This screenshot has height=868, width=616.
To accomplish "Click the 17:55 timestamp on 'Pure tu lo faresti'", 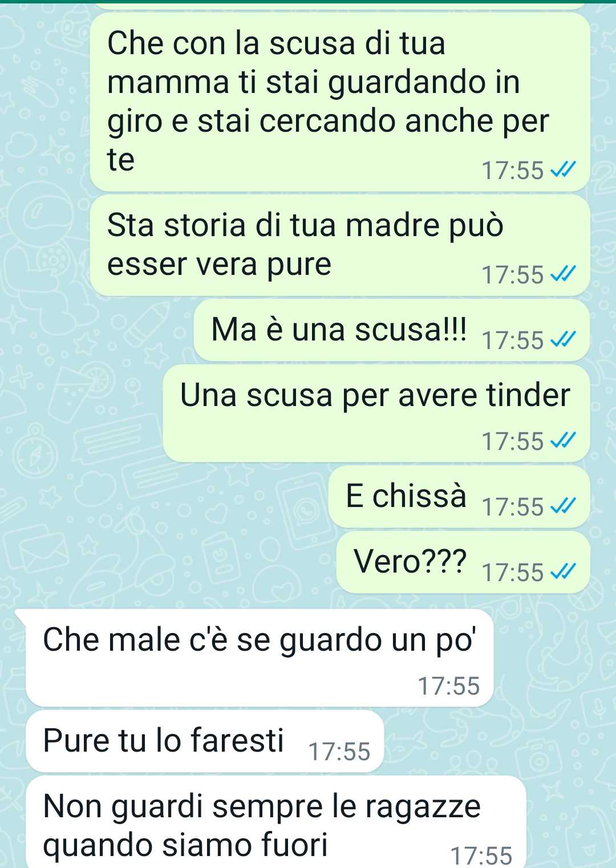I will point(339,752).
